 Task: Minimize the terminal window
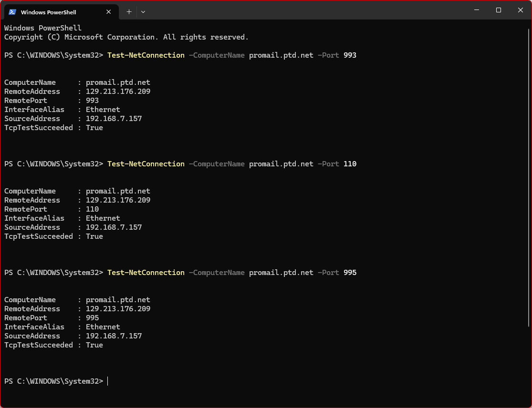[477, 10]
